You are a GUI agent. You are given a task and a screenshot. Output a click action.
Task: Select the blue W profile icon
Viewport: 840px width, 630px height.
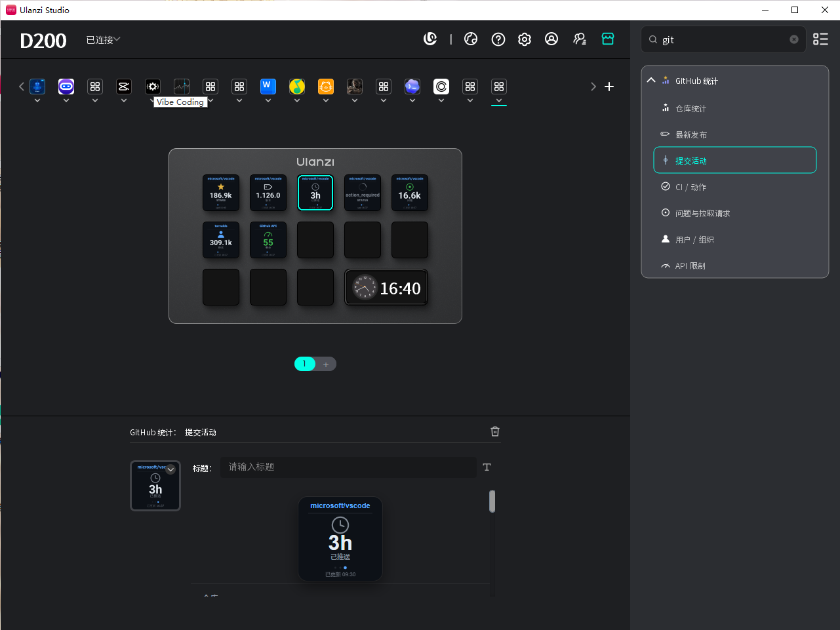268,87
